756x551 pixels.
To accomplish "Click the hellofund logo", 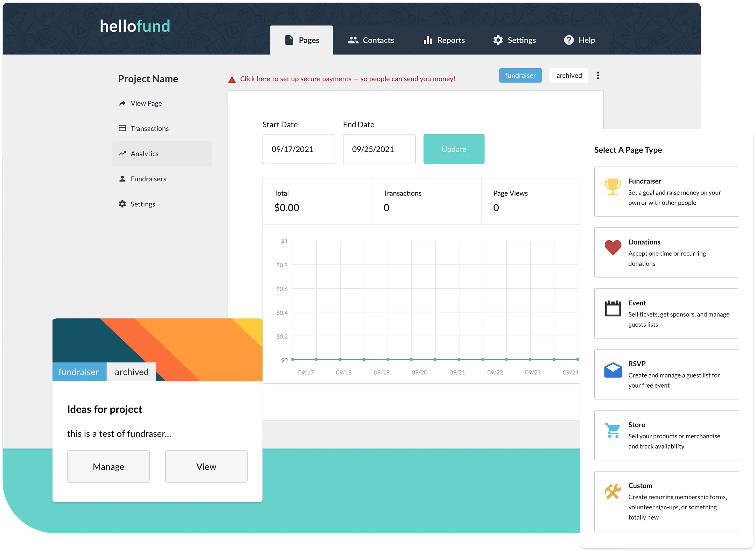I will tap(135, 26).
